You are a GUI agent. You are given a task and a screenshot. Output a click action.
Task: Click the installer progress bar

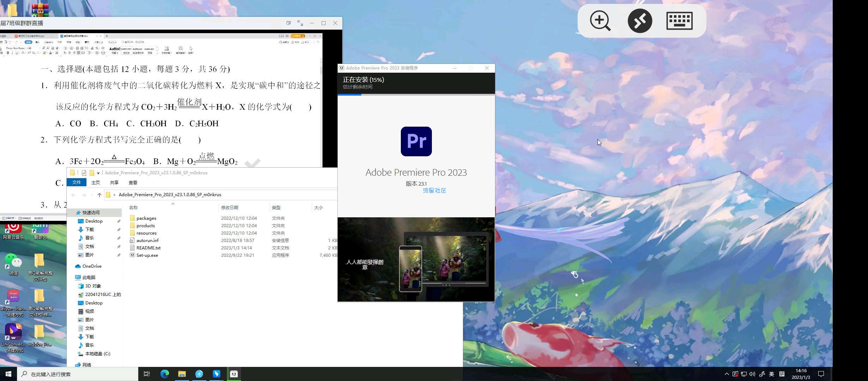(416, 95)
